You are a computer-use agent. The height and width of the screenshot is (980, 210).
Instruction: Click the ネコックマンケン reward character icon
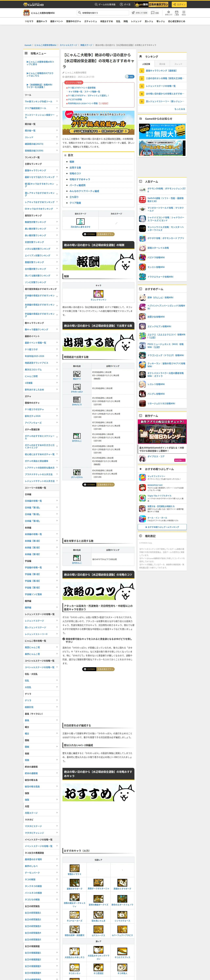98,294
